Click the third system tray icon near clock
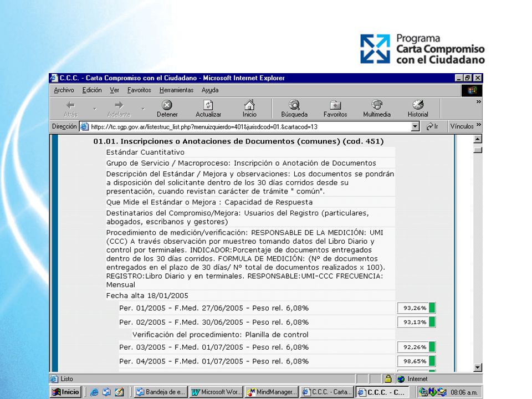532x399 pixels. point(442,392)
